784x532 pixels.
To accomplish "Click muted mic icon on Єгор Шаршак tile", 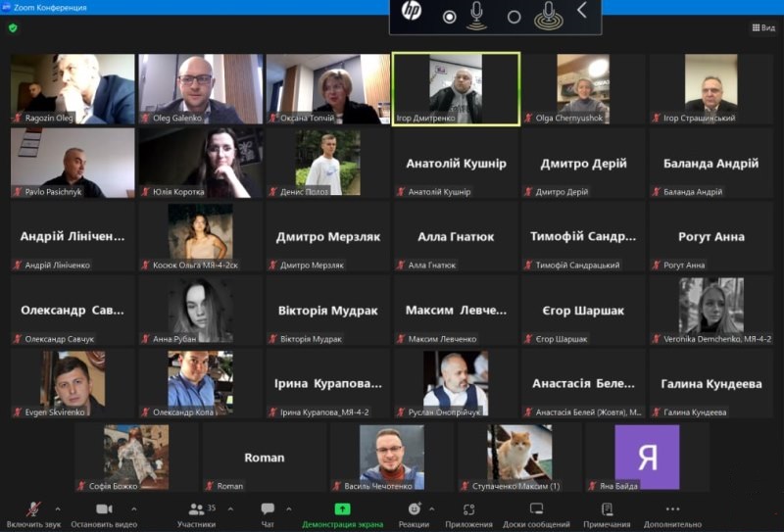I will point(528,339).
